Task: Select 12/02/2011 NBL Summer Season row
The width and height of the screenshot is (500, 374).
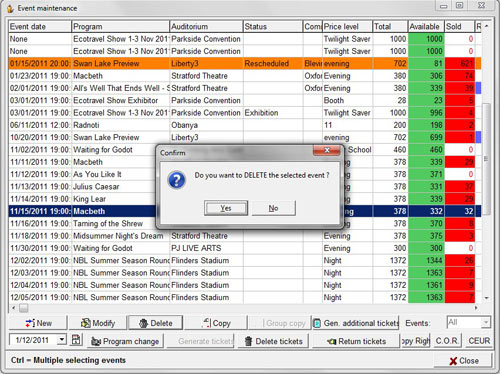Action: 245,261
